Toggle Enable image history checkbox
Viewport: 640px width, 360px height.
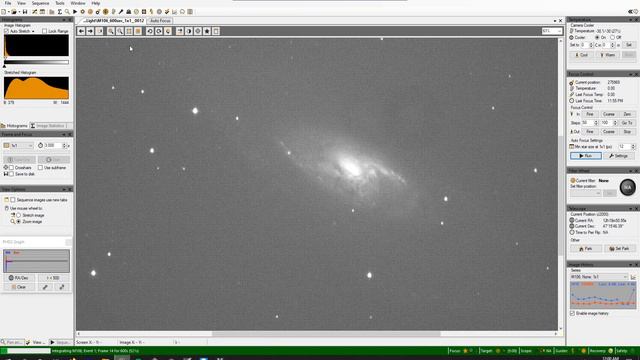(x=572, y=313)
